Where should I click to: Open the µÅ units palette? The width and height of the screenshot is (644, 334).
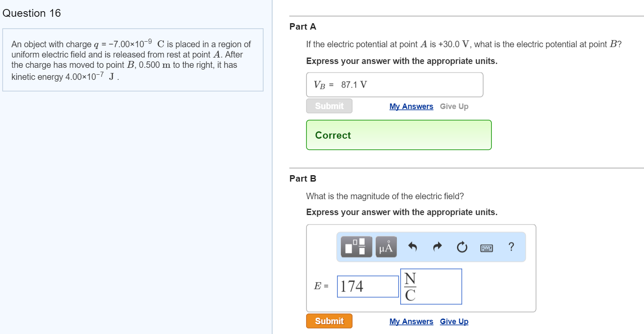[x=386, y=247]
